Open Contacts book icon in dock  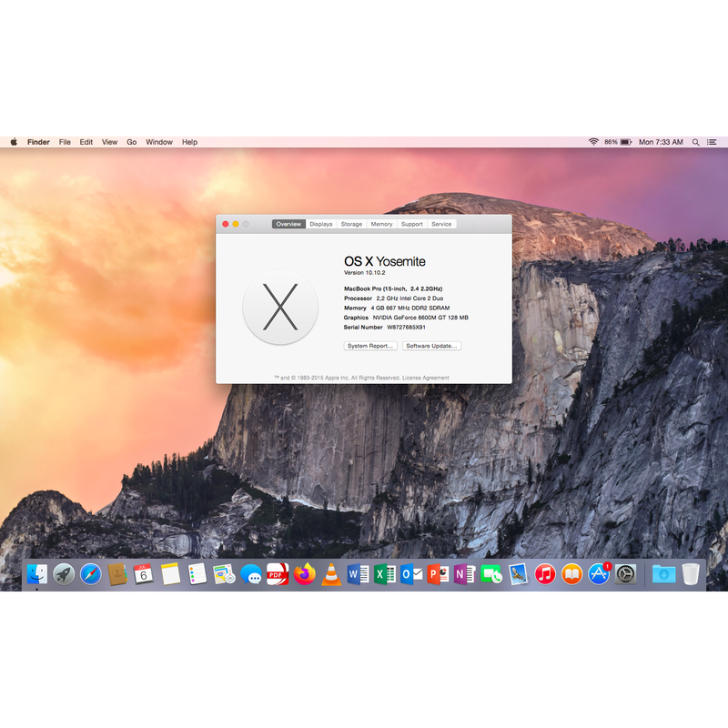tap(117, 574)
